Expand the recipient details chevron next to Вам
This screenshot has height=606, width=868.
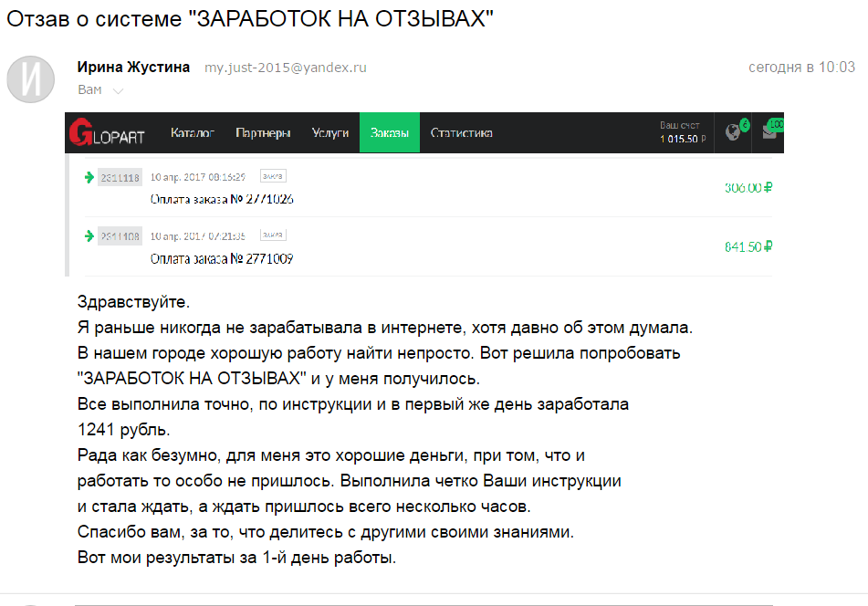point(118,90)
